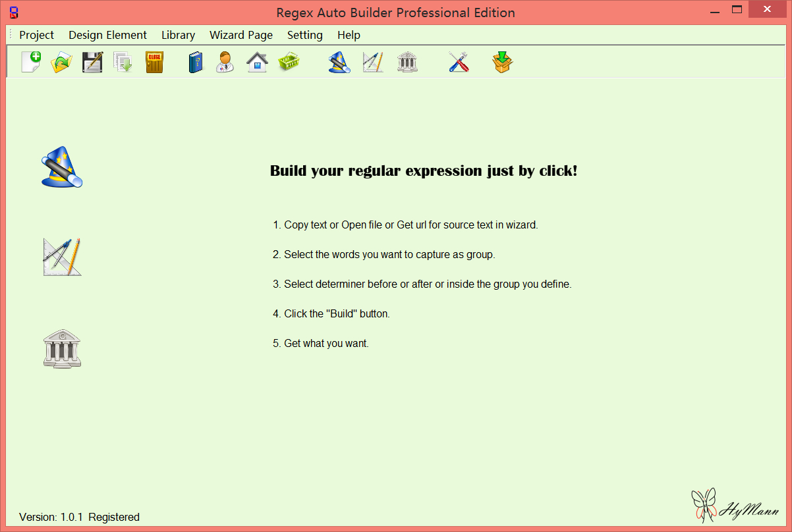Screen dimensions: 792x532
Task: Close the Regex Auto Builder window
Action: pos(766,10)
